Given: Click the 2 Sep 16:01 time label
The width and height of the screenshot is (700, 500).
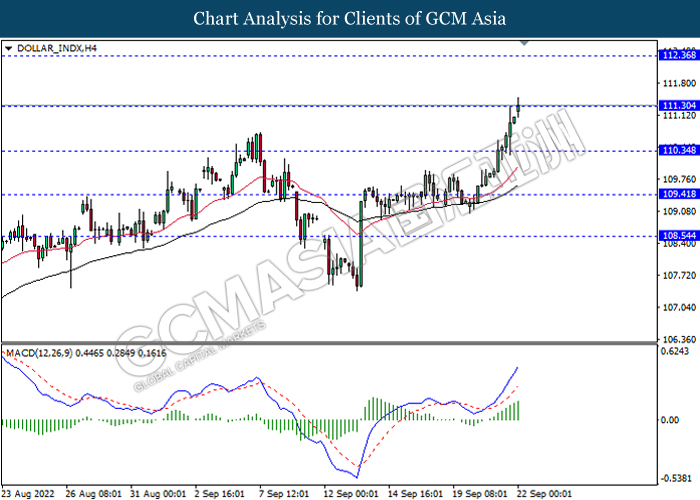Looking at the screenshot, I should [x=219, y=494].
